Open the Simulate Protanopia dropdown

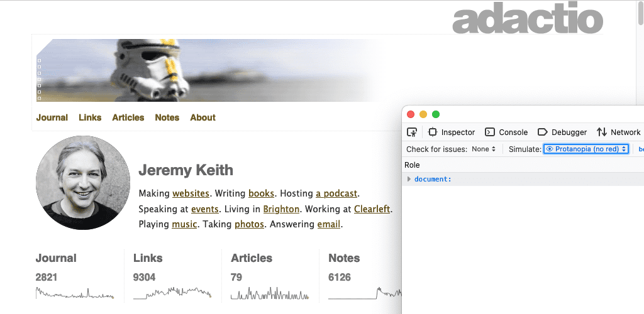[586, 149]
